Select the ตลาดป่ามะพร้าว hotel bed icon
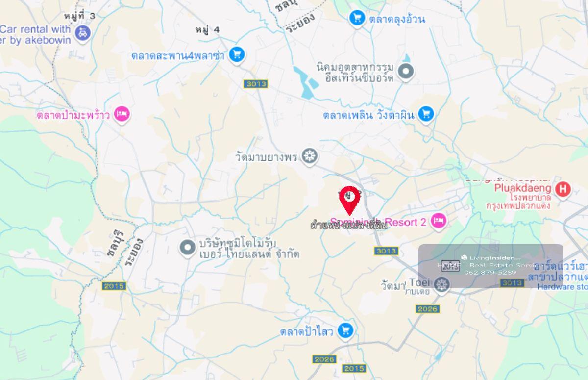 click(122, 115)
